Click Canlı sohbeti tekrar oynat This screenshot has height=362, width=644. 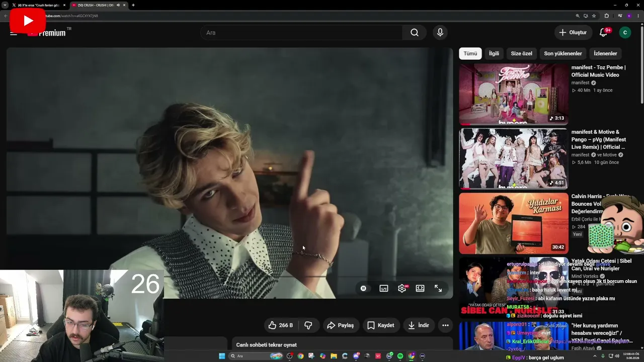click(267, 345)
